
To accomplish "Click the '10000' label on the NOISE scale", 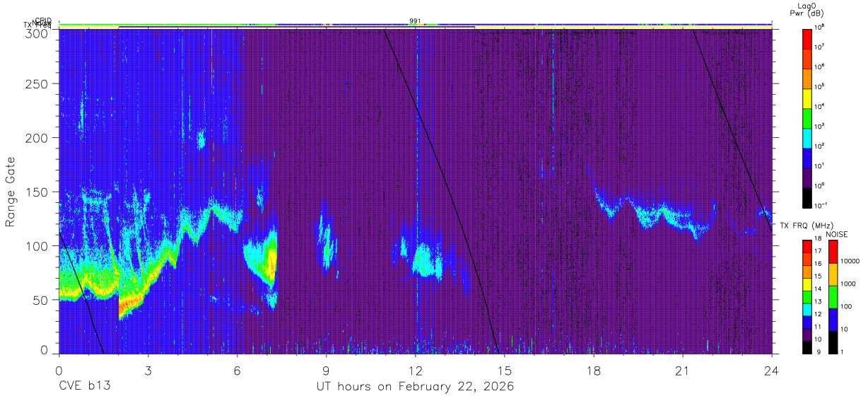I will [849, 262].
